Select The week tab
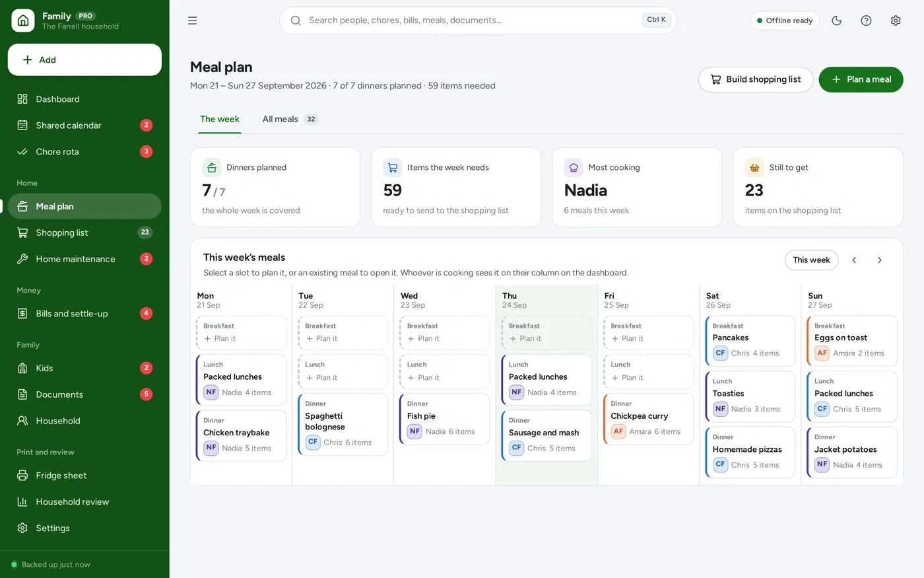This screenshot has width=924, height=578. pyautogui.click(x=220, y=120)
